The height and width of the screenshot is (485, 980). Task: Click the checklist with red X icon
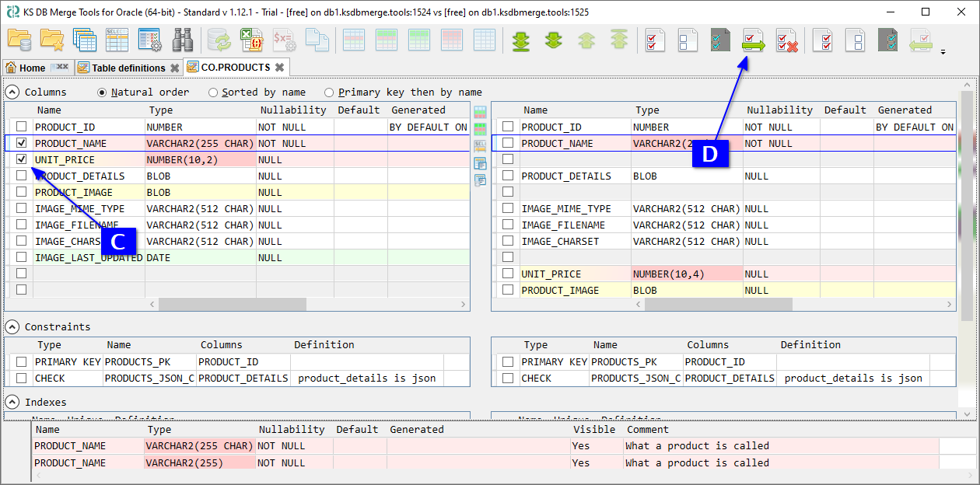pyautogui.click(x=786, y=40)
